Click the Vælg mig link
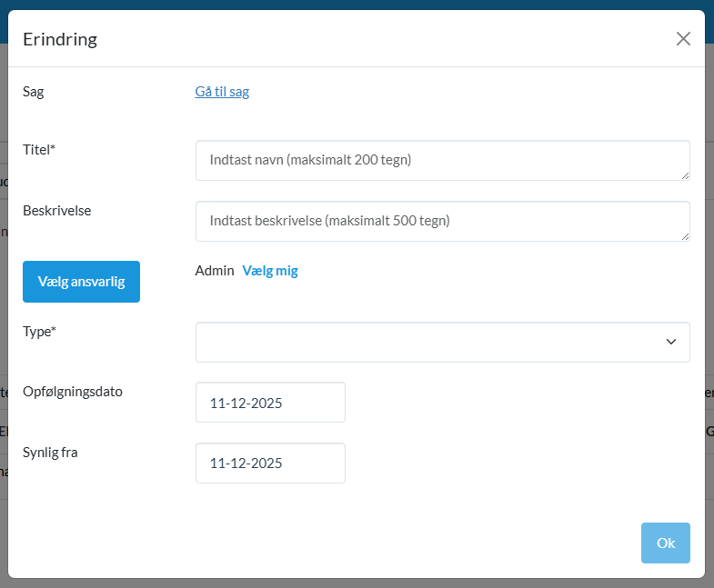 click(x=270, y=270)
